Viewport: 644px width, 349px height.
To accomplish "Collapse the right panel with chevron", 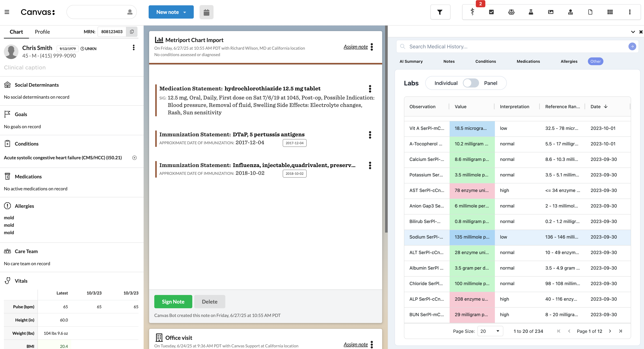I will click(633, 32).
